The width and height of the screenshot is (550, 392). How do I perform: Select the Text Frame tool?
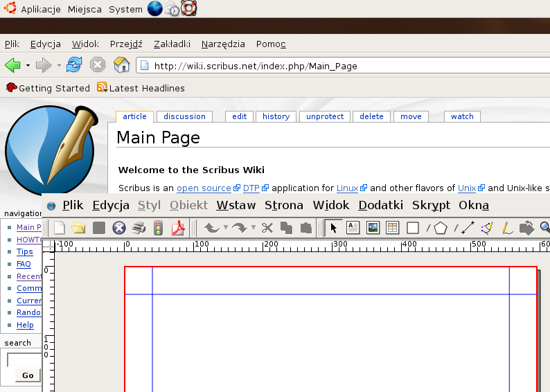353,228
